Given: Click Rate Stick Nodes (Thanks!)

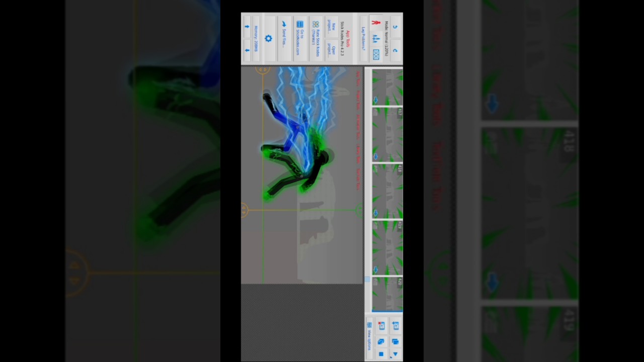Looking at the screenshot, I should click(x=315, y=38).
